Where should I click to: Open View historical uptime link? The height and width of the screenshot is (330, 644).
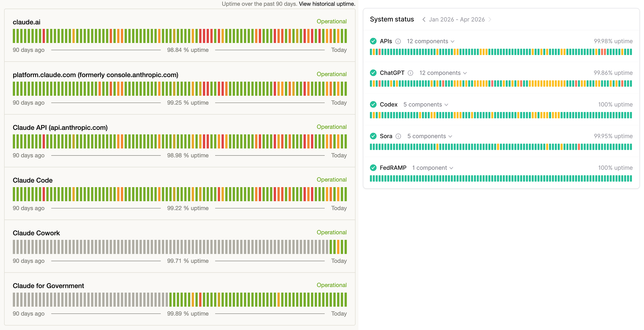coord(327,4)
